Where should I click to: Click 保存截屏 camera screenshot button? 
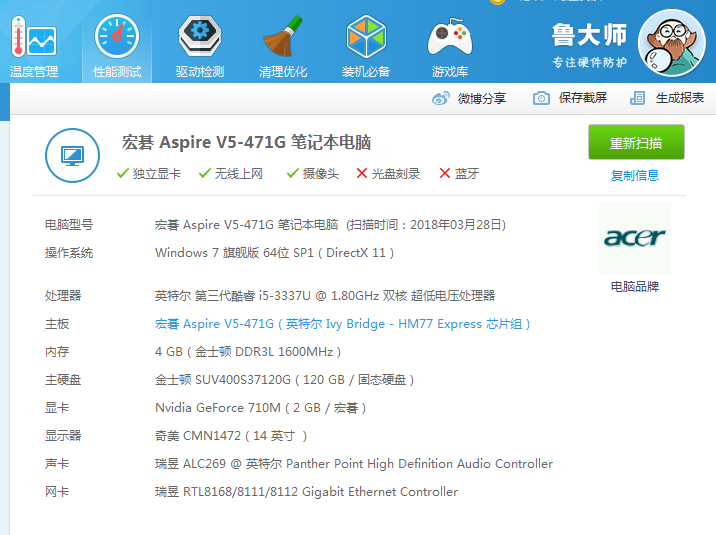[x=541, y=98]
